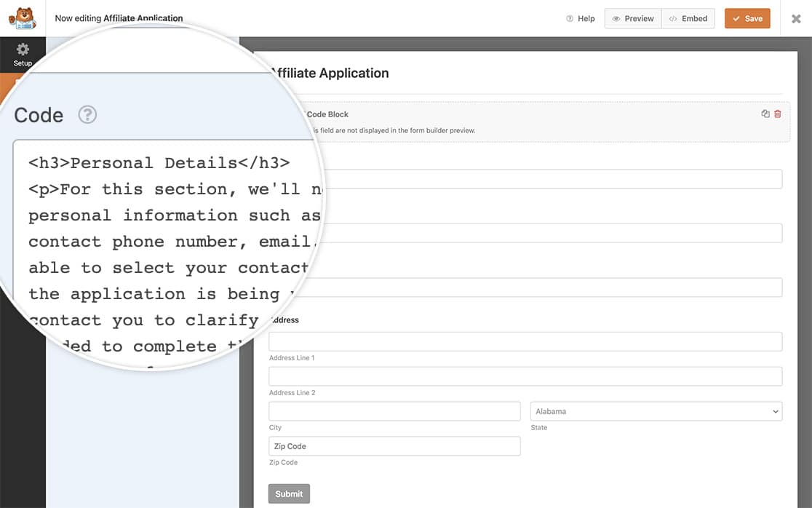Close the form builder with the X

point(796,19)
